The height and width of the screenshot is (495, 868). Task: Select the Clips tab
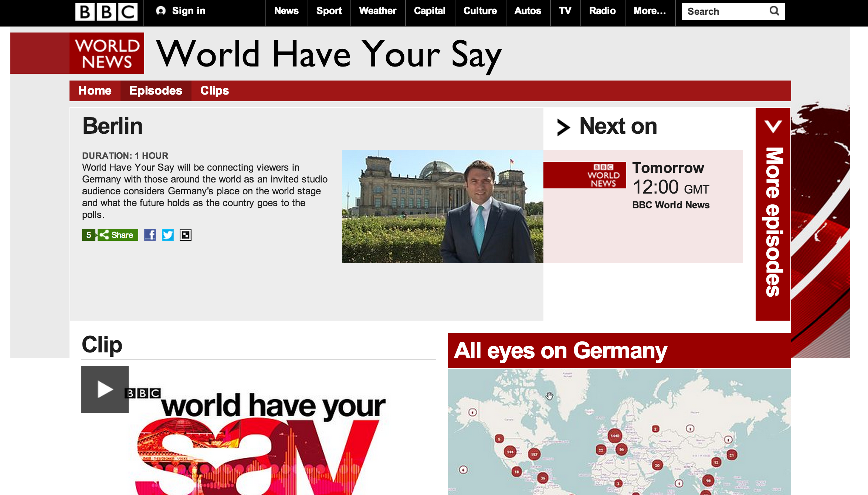click(x=214, y=91)
